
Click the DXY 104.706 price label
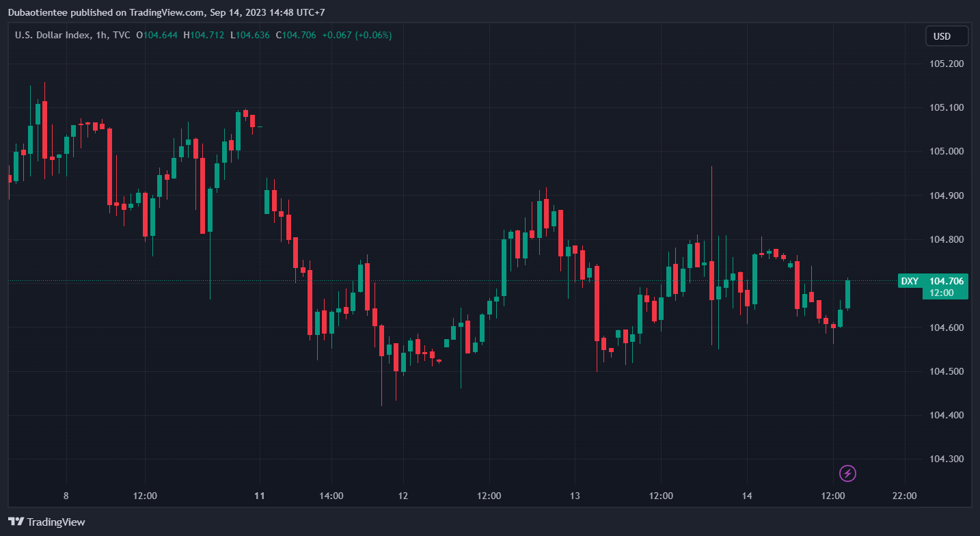934,281
